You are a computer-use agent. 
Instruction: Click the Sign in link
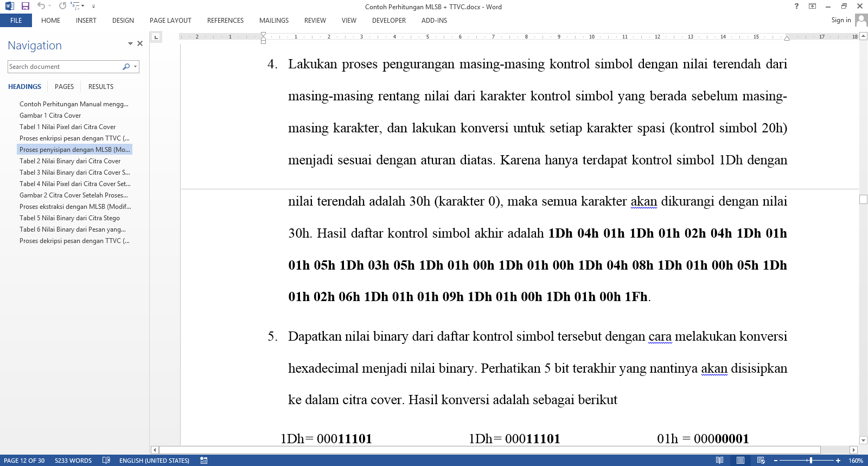[841, 20]
